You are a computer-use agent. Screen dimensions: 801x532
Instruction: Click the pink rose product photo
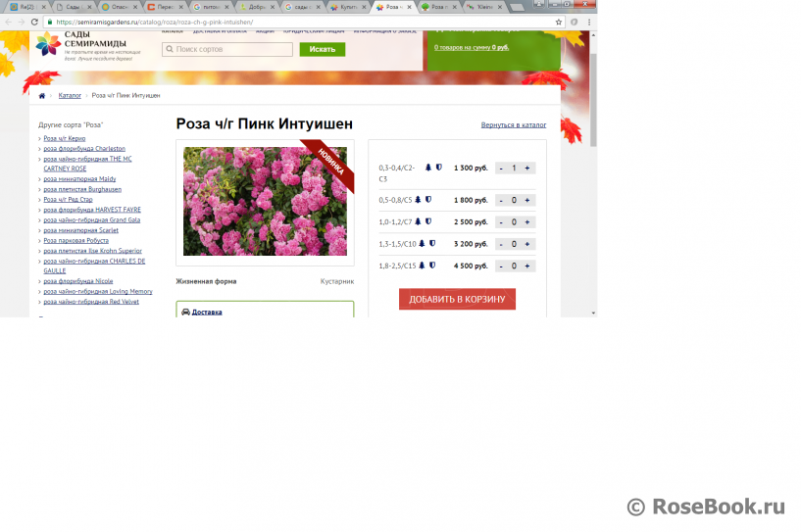pos(265,201)
